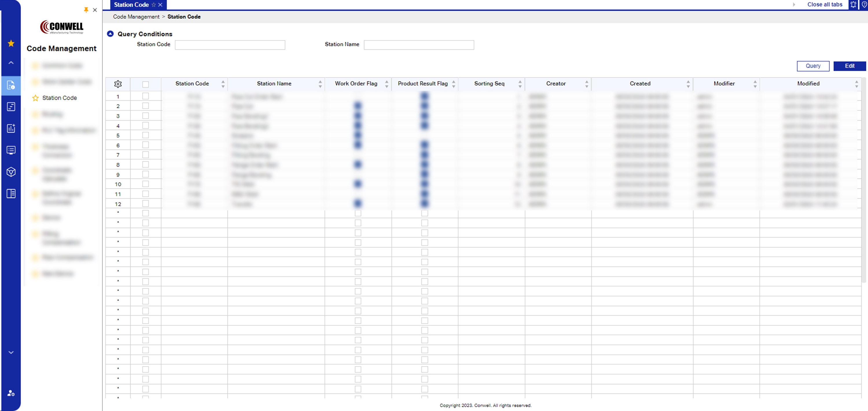868x411 pixels.
Task: Click the gold star favorites icon in sidebar
Action: 11,43
